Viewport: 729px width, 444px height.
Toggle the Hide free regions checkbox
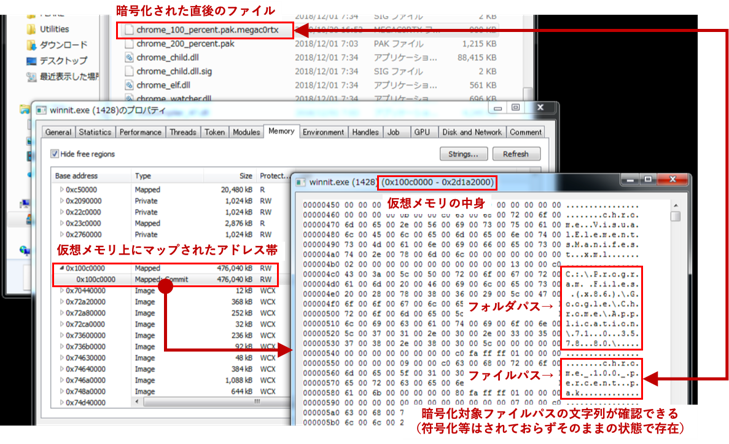pyautogui.click(x=54, y=154)
